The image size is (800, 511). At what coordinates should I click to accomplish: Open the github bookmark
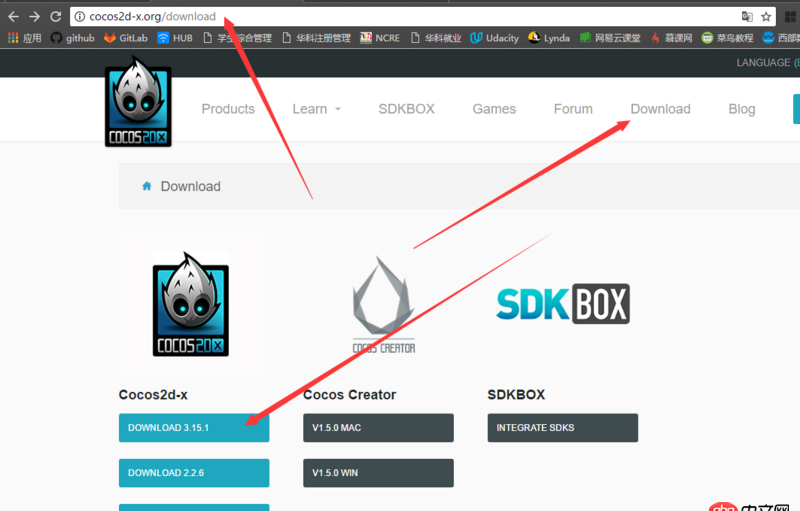point(72,38)
